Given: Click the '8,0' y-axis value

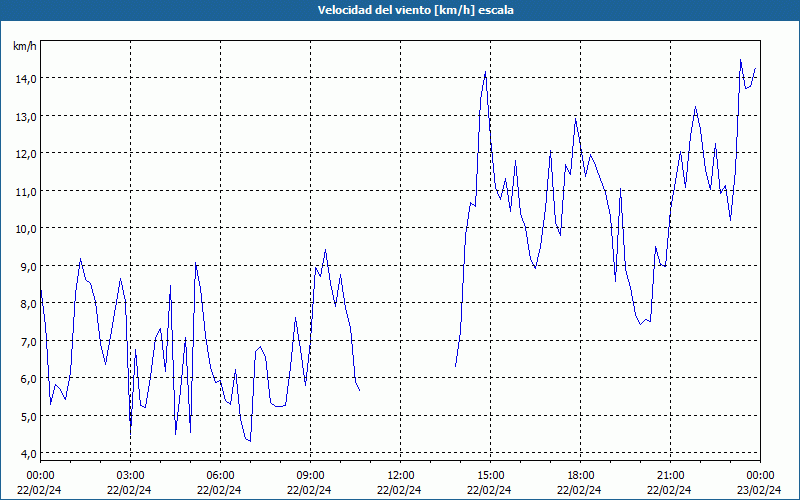Looking at the screenshot, I should tap(29, 304).
